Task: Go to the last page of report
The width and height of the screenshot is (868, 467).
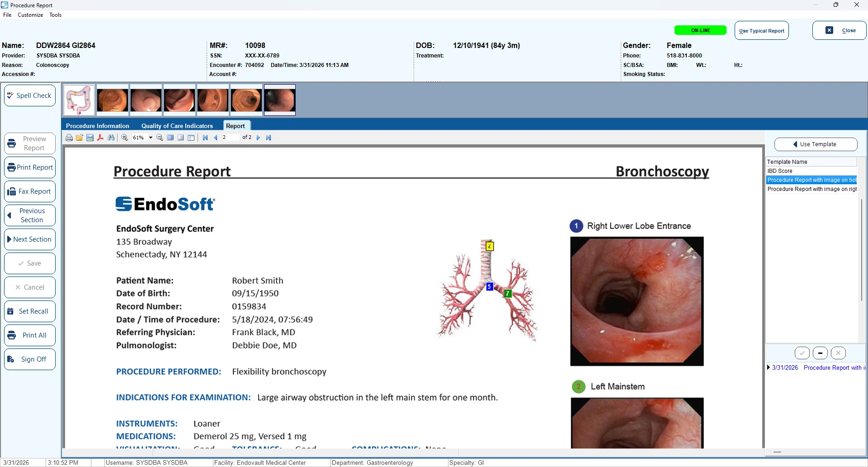Action: (269, 138)
